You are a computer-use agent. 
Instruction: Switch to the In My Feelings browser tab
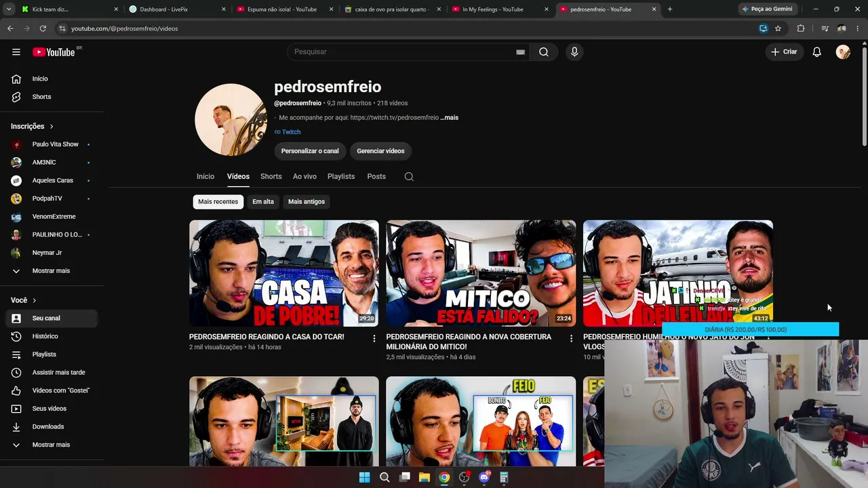500,9
